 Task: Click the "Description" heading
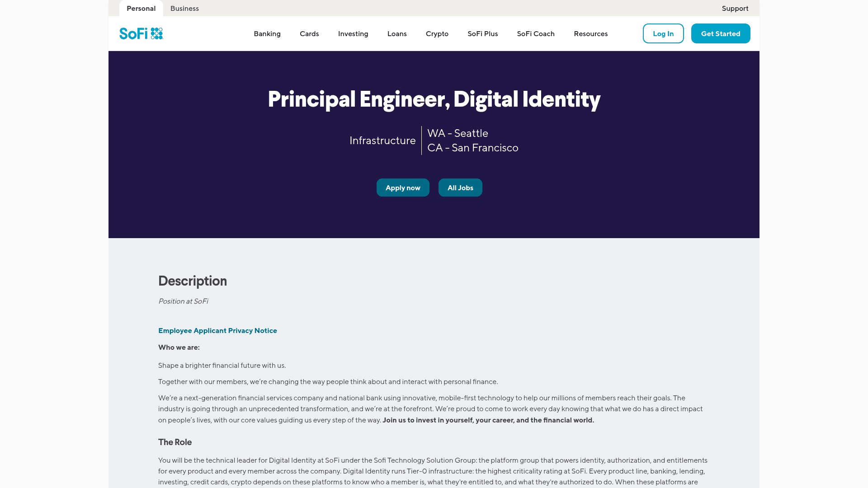tap(193, 281)
